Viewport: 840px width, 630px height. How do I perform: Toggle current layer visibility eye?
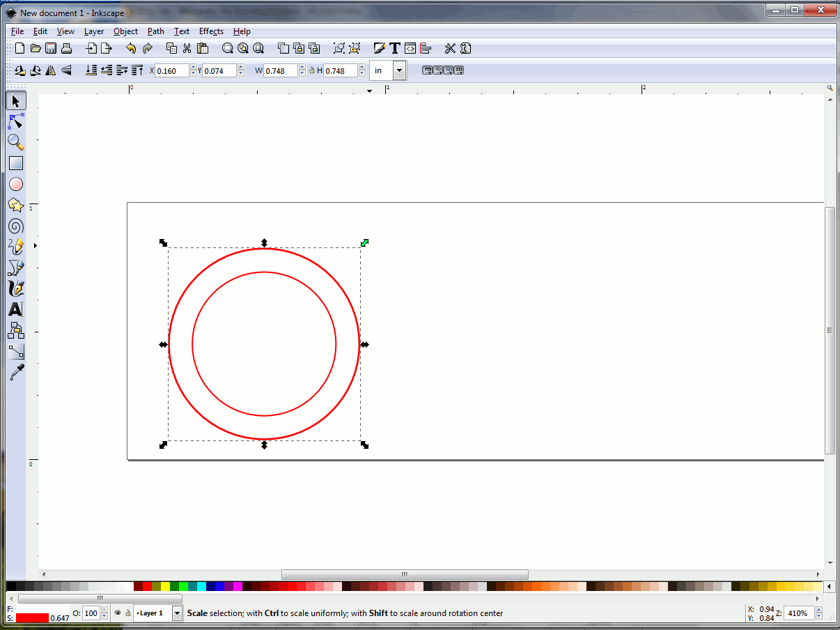click(x=118, y=613)
